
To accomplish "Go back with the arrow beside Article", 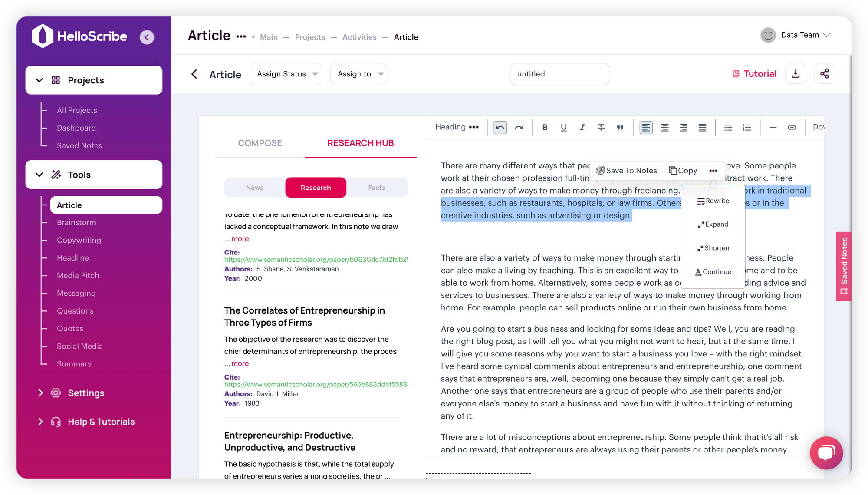I will pyautogui.click(x=194, y=74).
